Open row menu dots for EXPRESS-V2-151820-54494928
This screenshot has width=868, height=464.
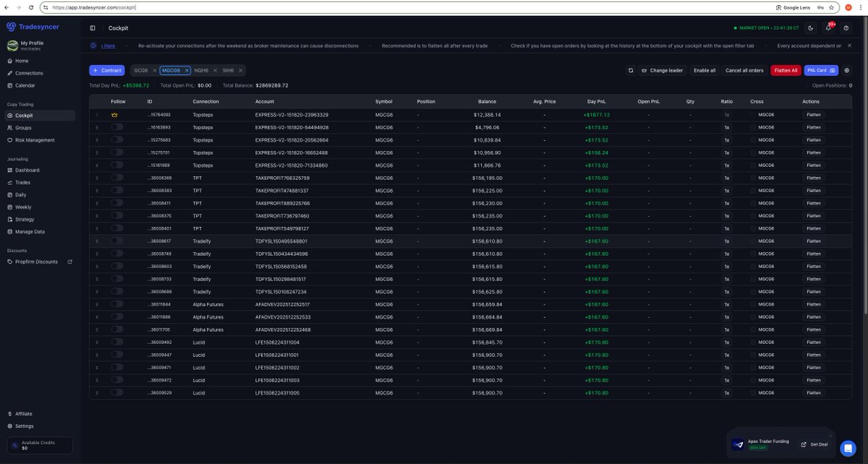click(x=97, y=127)
